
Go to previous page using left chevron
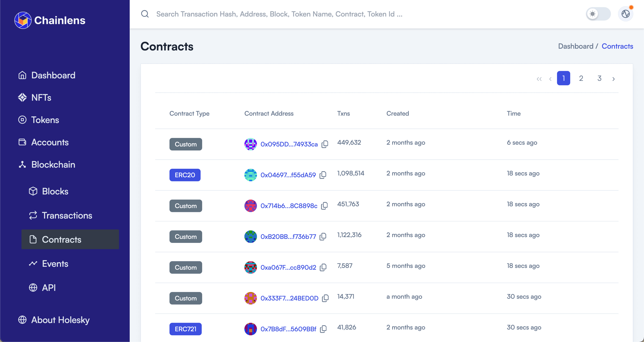[550, 78]
